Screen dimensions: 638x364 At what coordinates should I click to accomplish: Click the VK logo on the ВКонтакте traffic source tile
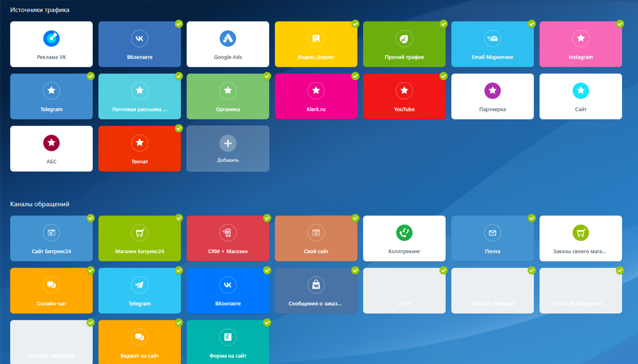(x=140, y=38)
